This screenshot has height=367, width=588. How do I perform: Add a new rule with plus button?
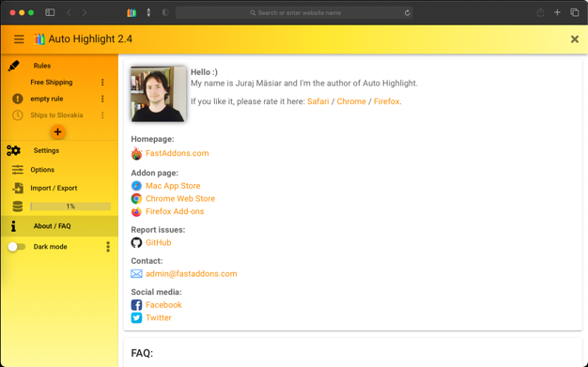(x=57, y=132)
